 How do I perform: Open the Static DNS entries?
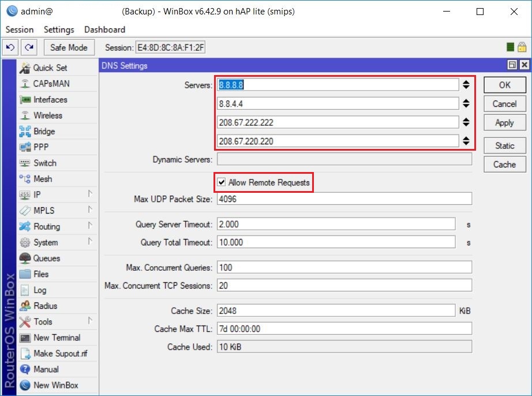coord(505,145)
